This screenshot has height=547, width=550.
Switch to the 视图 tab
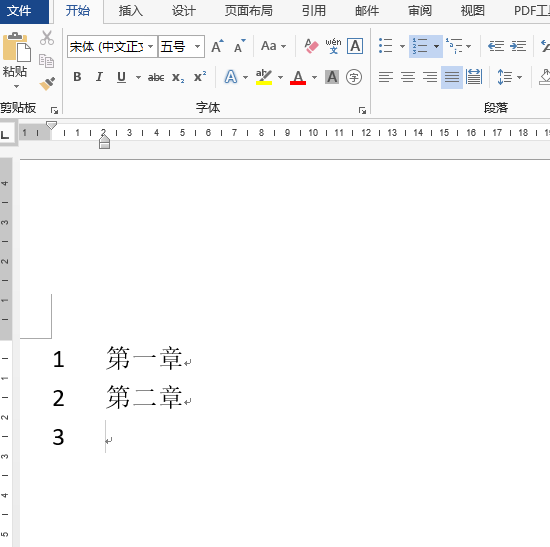point(472,11)
